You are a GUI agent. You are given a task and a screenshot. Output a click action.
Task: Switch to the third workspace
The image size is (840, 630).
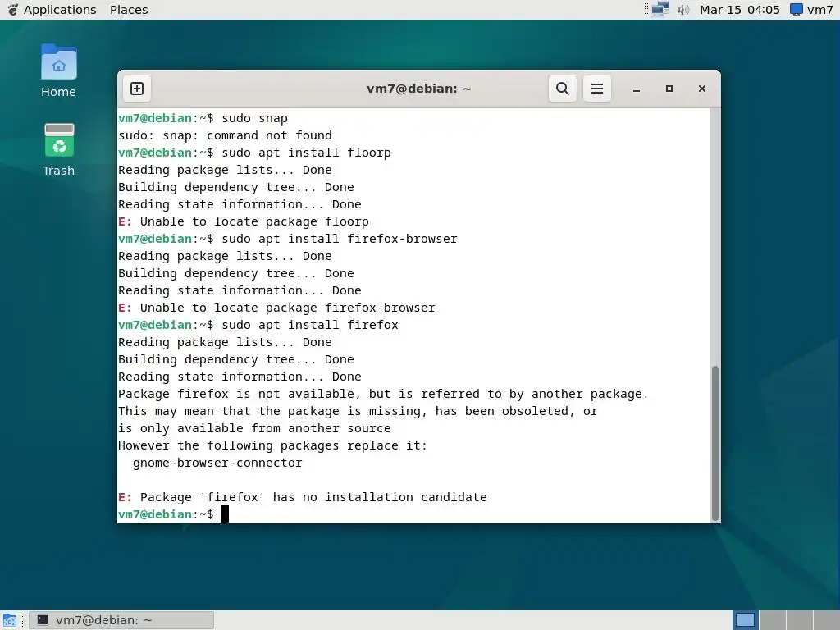click(x=799, y=620)
